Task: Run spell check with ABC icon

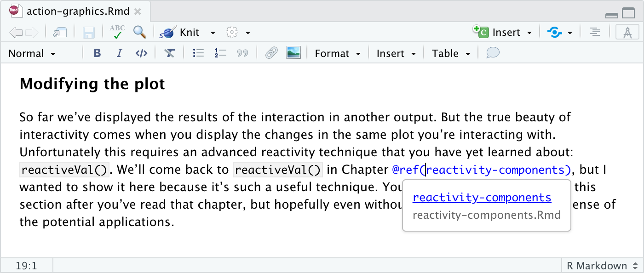Action: click(117, 32)
